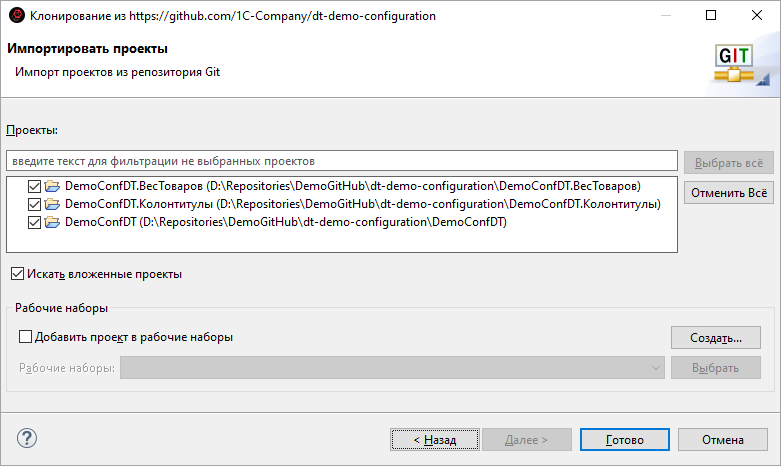The height and width of the screenshot is (466, 781).
Task: Click the folder icon of DemoConfDT.ВесТоваров project
Action: (53, 186)
